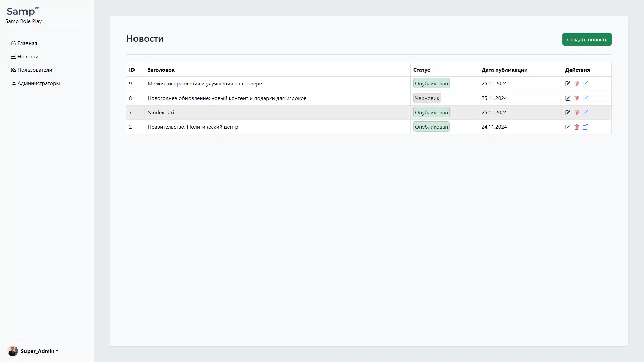
Task: Click the Черновик status badge
Action: (x=427, y=98)
